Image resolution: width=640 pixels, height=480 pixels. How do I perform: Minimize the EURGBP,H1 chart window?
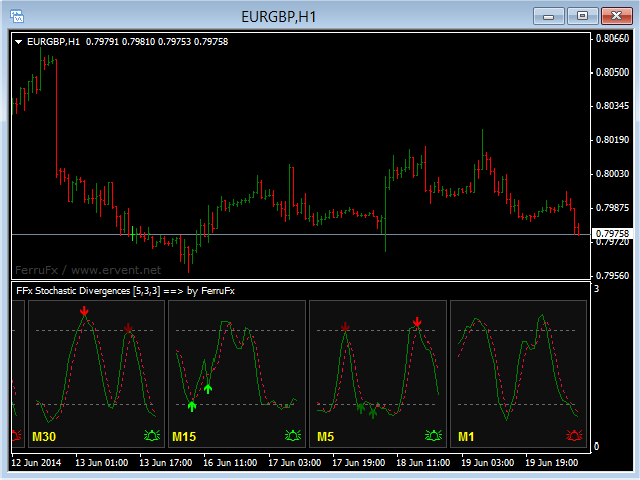pos(549,16)
